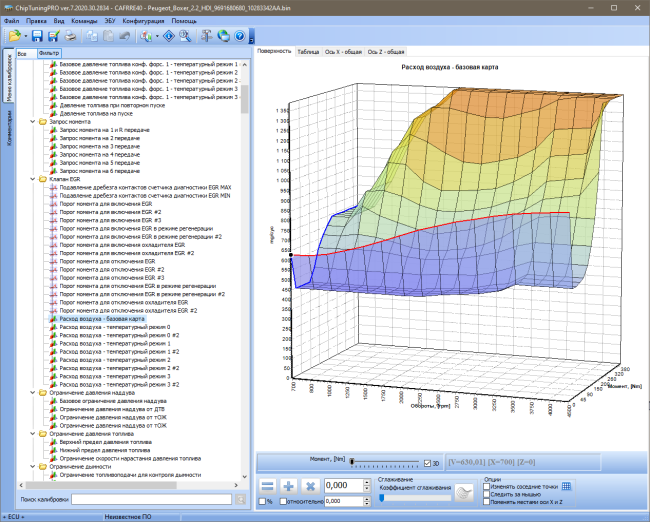The height and width of the screenshot is (522, 650).
Task: Enable the 'Следить за мышью' option
Action: 487,494
